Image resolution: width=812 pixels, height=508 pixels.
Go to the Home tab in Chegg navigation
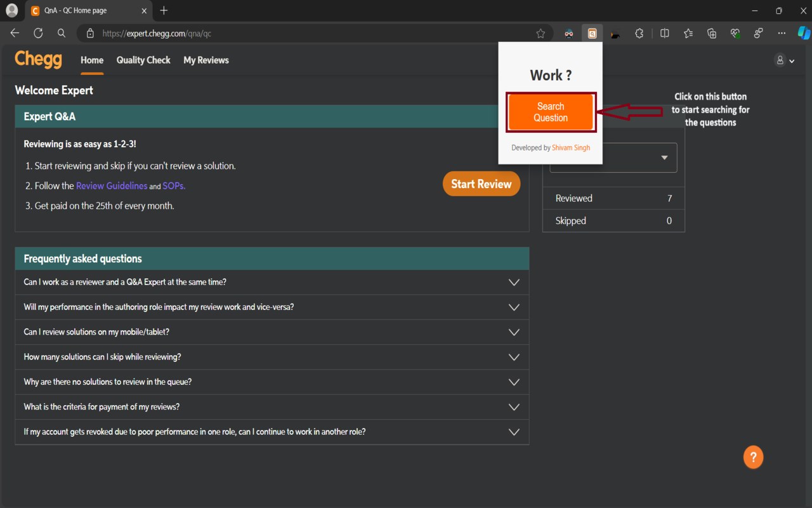(x=92, y=60)
